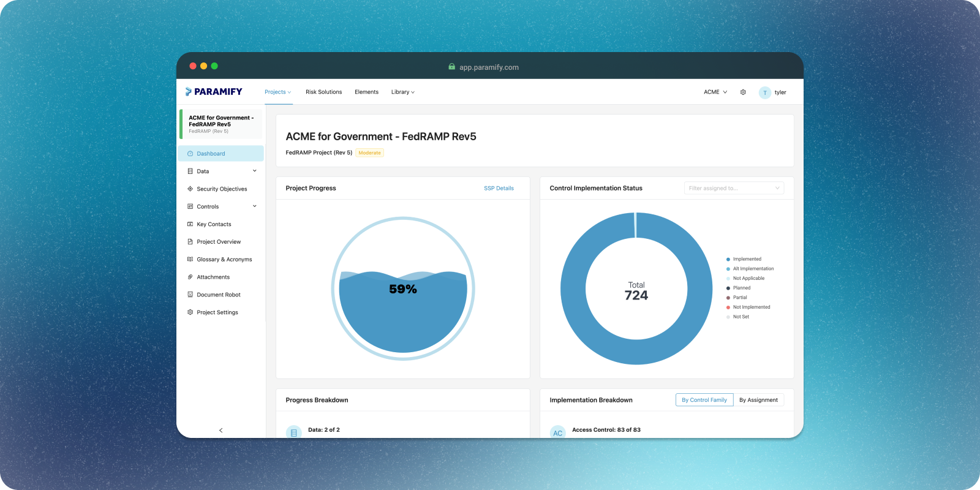
Task: Click the Total 724 donut center
Action: point(636,291)
